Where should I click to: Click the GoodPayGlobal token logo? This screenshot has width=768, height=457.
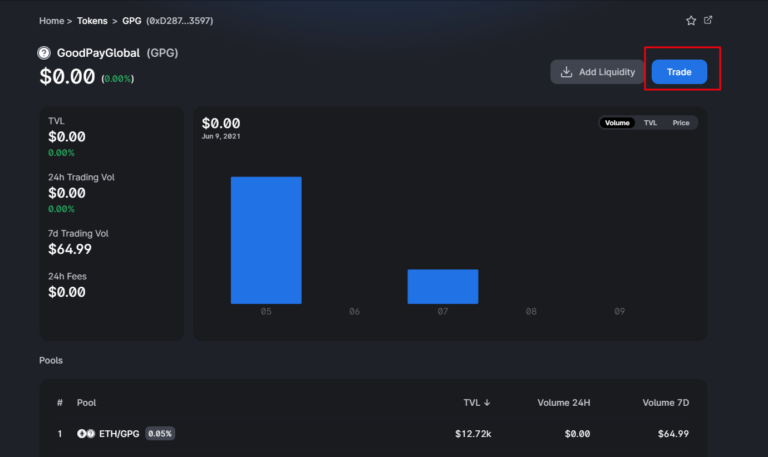click(x=44, y=53)
